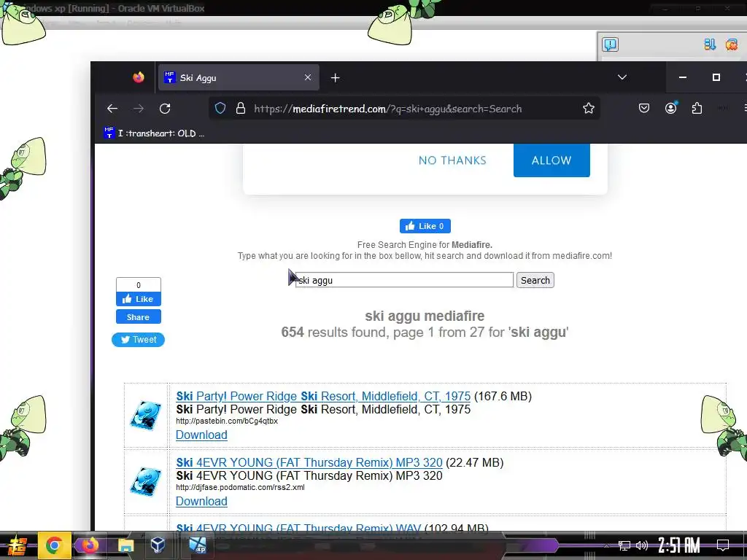Image resolution: width=747 pixels, height=560 pixels.
Task: Go back to the previous page
Action: pos(112,109)
